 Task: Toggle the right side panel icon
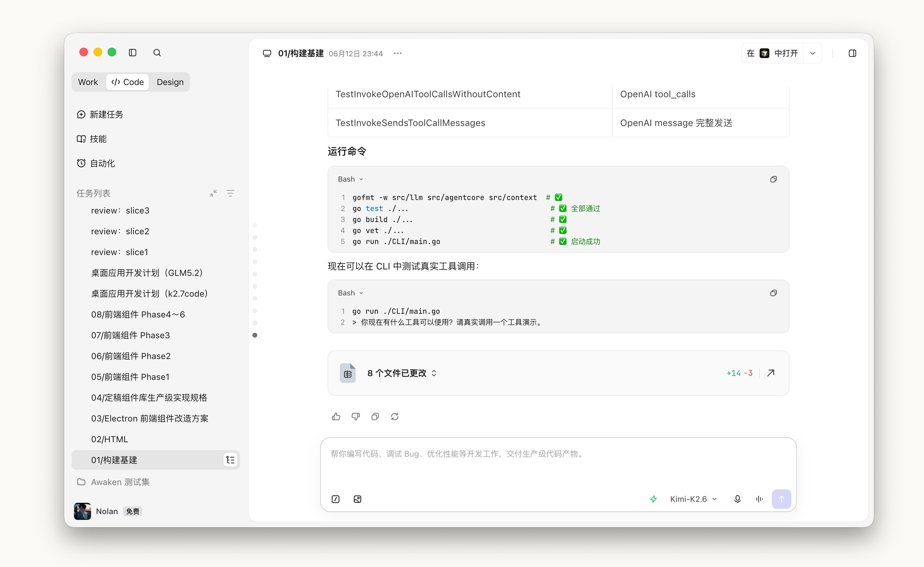pyautogui.click(x=852, y=53)
